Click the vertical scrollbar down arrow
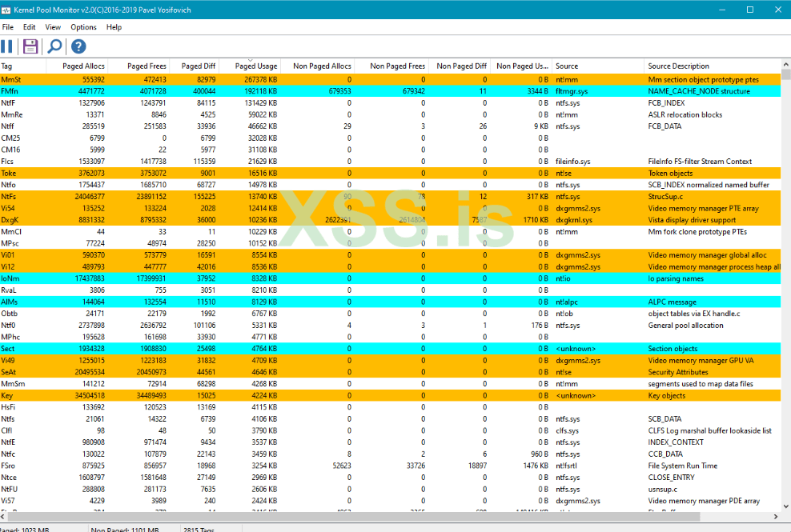The width and height of the screenshot is (791, 532). (x=785, y=518)
